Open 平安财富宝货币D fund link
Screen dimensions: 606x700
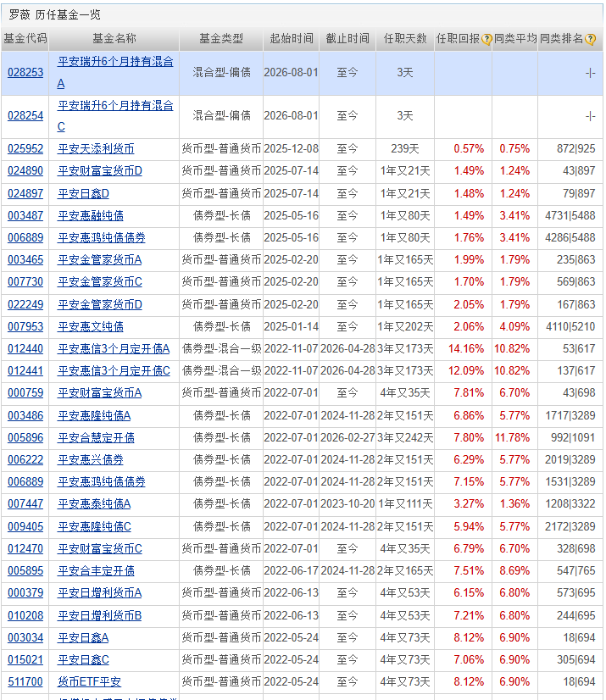coord(99,171)
